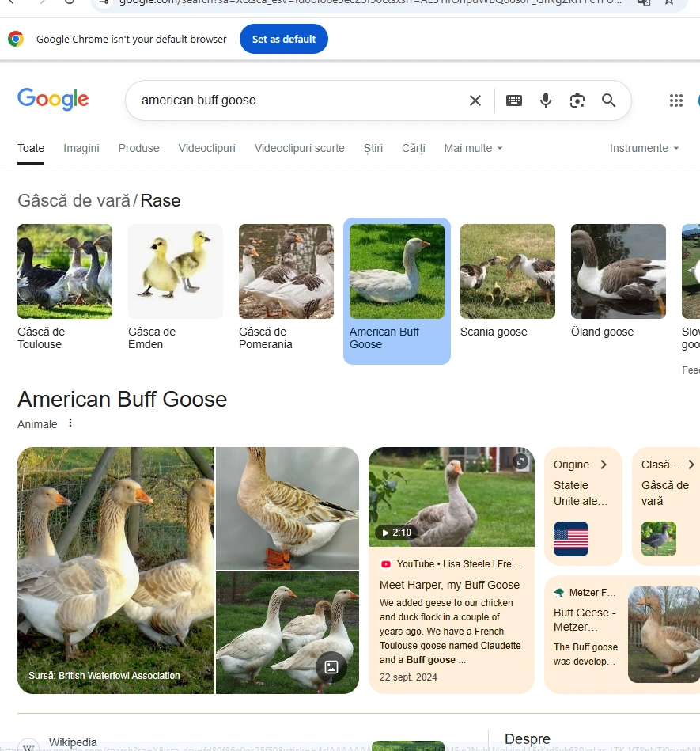Click the Set as default button
Image resolution: width=700 pixels, height=751 pixels.
pos(283,38)
